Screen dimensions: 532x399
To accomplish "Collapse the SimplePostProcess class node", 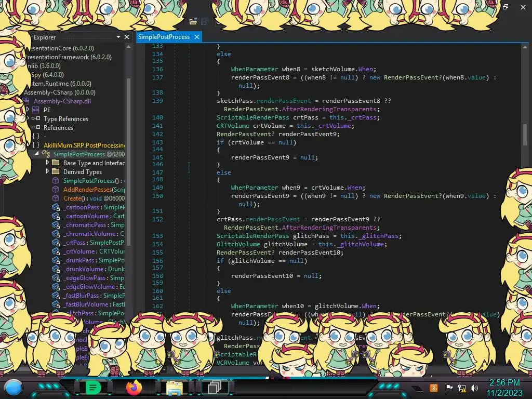I will pos(37,153).
